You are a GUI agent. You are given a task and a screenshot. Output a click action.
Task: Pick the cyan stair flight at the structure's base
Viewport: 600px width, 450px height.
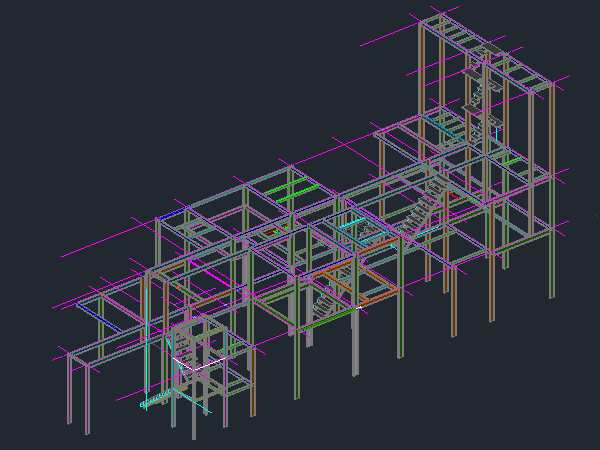(155, 400)
